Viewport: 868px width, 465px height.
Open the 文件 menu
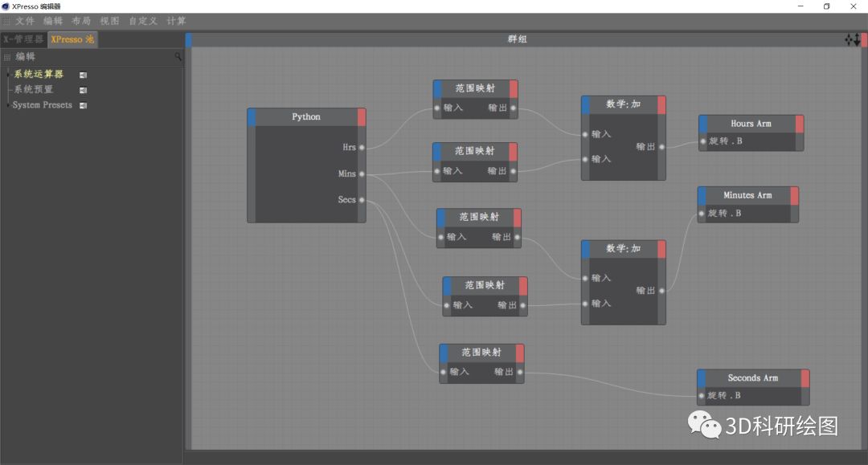pyautogui.click(x=25, y=21)
